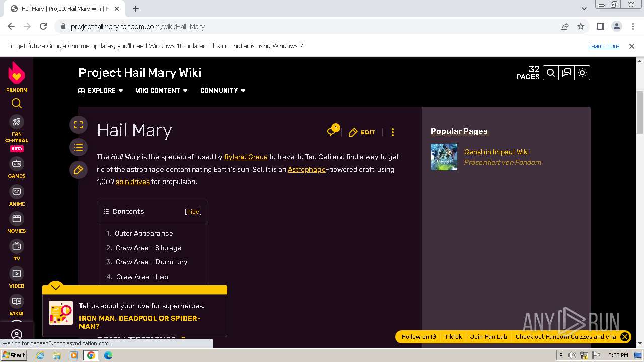
Task: Close the Hail Mary browser tab
Action: click(117, 9)
